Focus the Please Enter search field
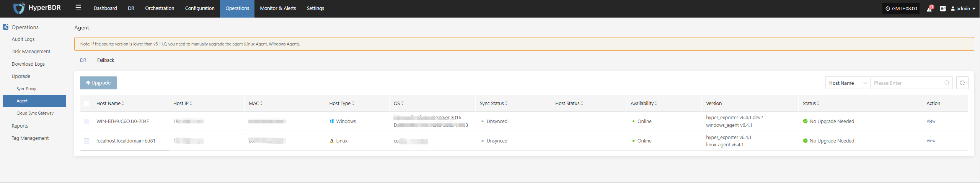This screenshot has height=183, width=980. (x=907, y=83)
